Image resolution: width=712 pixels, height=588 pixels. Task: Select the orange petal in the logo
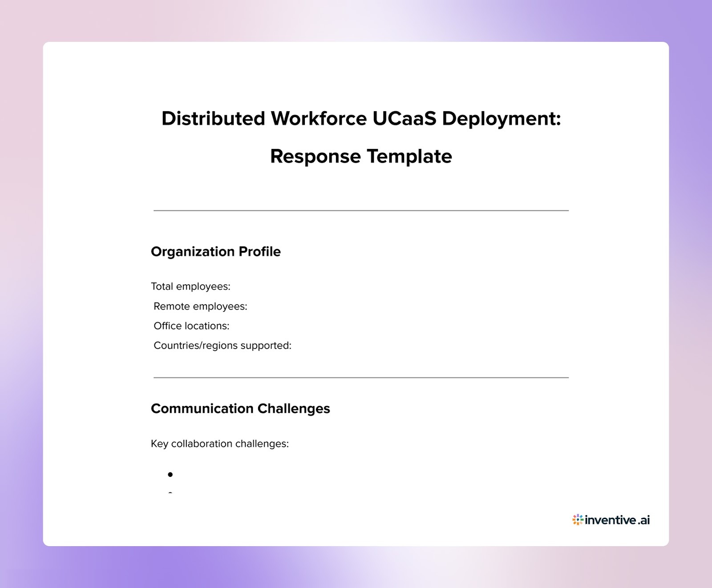574,520
